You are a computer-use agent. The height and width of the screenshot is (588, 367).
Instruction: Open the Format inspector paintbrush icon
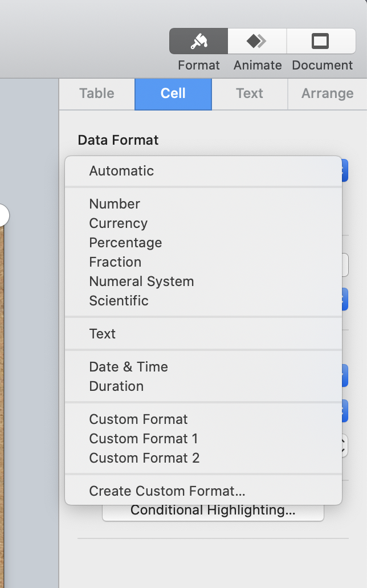click(198, 41)
